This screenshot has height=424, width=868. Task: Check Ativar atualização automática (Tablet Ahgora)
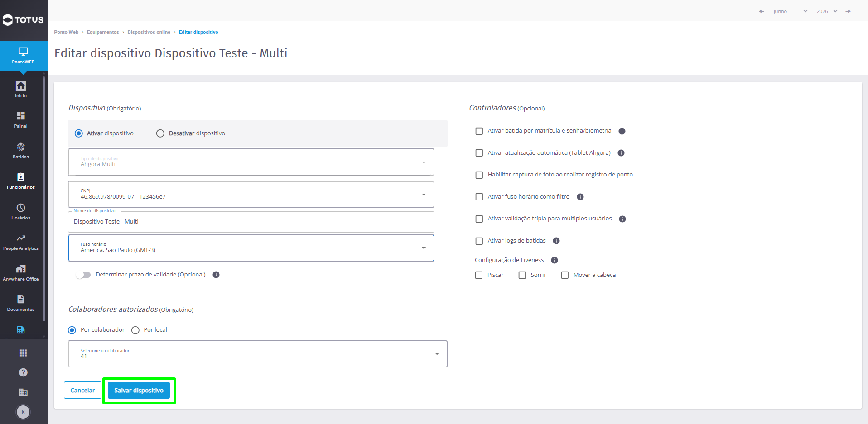click(479, 153)
